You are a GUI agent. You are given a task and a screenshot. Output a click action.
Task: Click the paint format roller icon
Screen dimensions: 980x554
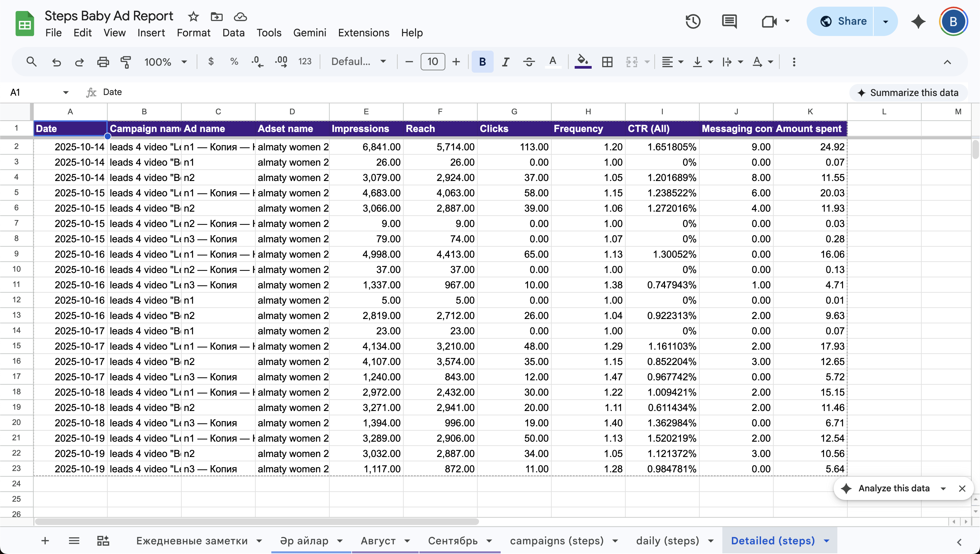click(126, 62)
